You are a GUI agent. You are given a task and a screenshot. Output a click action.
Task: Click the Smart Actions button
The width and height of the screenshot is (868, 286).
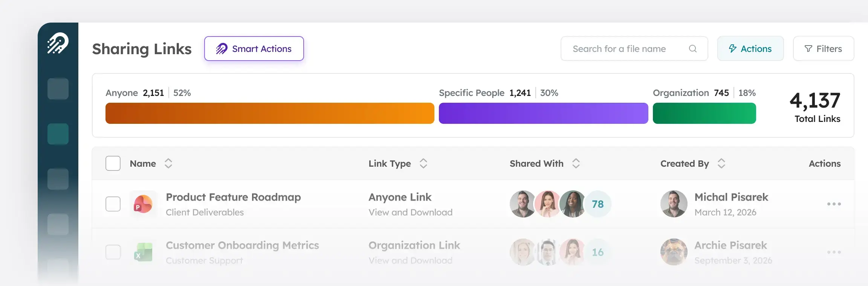click(254, 49)
